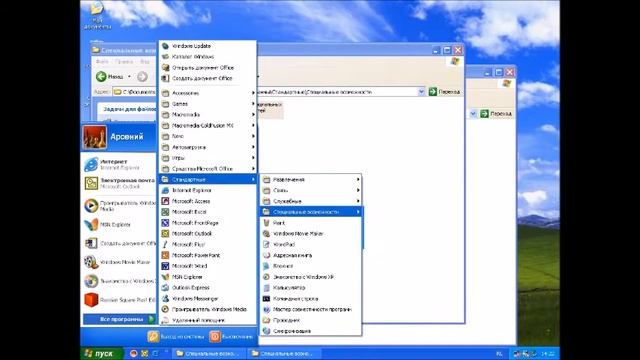
Task: Launch Windows Movie Maker from the submenu
Action: [x=311, y=233]
